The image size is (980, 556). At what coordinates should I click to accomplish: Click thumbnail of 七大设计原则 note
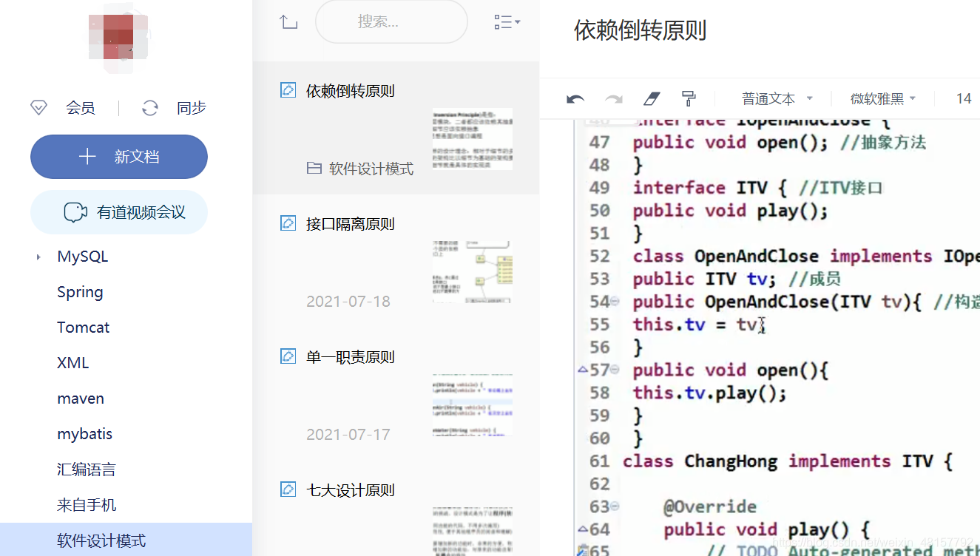coord(473,531)
